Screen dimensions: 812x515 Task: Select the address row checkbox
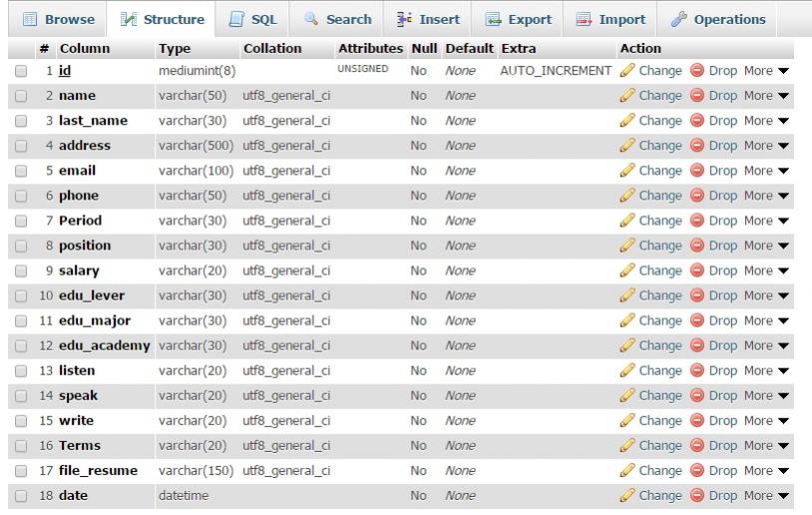[x=21, y=146]
